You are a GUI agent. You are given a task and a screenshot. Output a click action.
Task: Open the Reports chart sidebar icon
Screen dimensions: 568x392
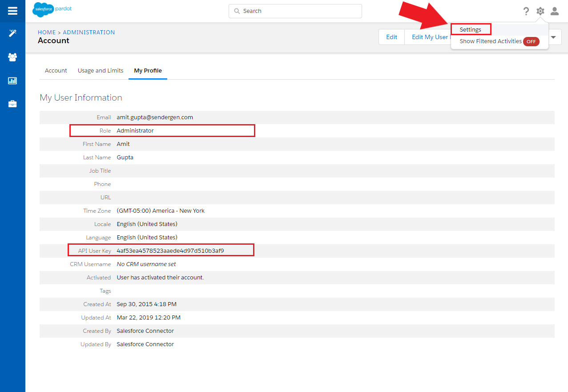point(12,81)
